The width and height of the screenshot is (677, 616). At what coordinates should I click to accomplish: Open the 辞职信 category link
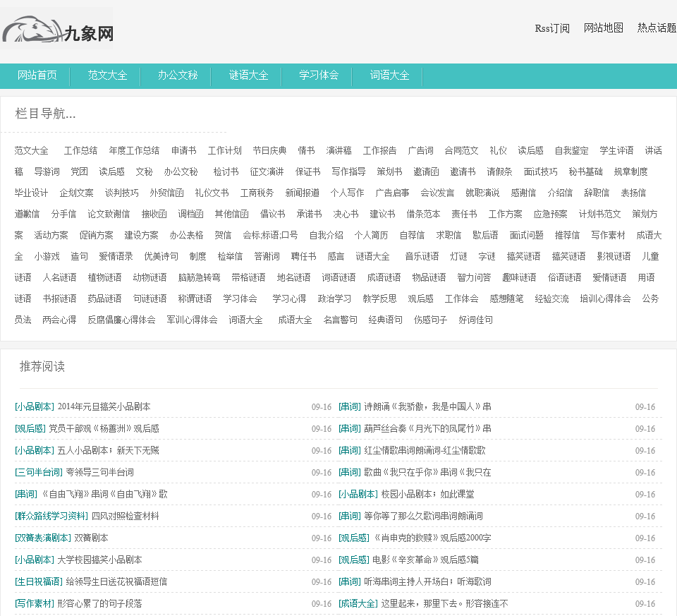(597, 193)
